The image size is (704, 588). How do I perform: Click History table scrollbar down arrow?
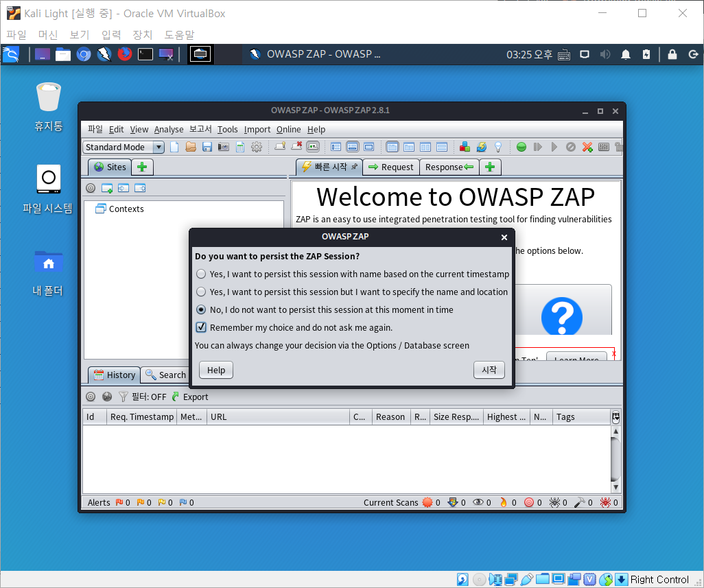pyautogui.click(x=615, y=487)
